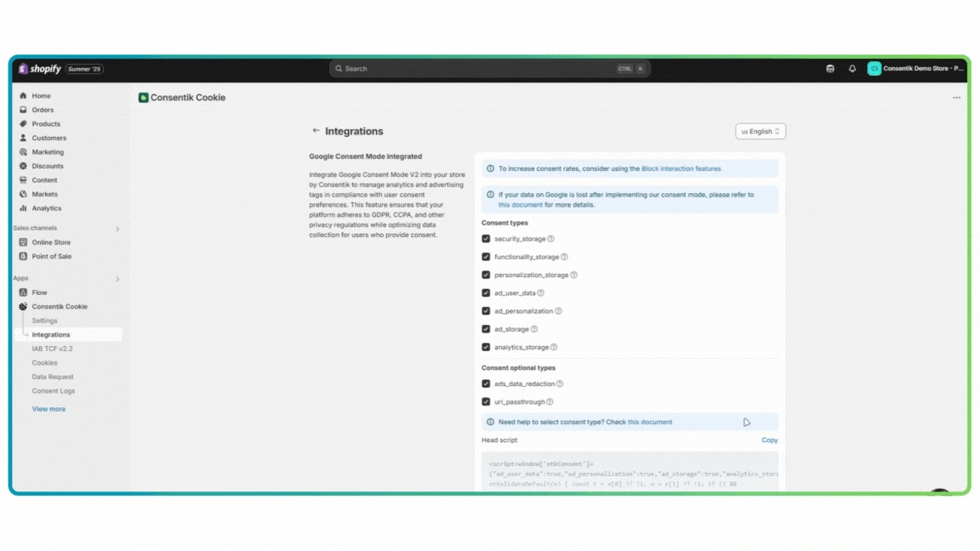Open the Consent Logs menu item
The width and height of the screenshot is (980, 551).
click(53, 391)
